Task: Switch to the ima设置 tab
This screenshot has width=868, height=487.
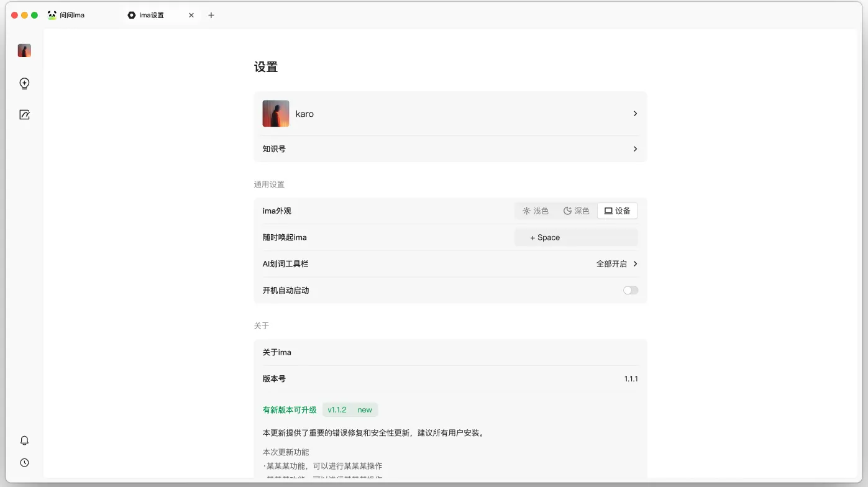Action: click(152, 15)
